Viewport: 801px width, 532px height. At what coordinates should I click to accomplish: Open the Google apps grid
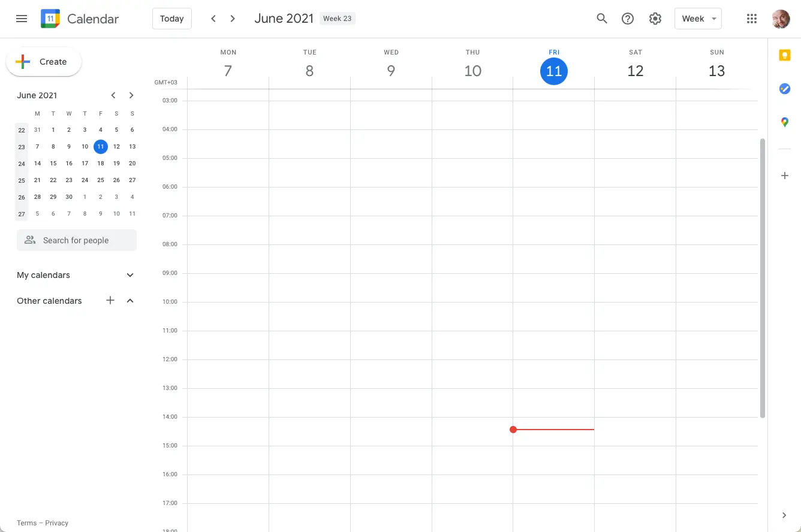[752, 19]
